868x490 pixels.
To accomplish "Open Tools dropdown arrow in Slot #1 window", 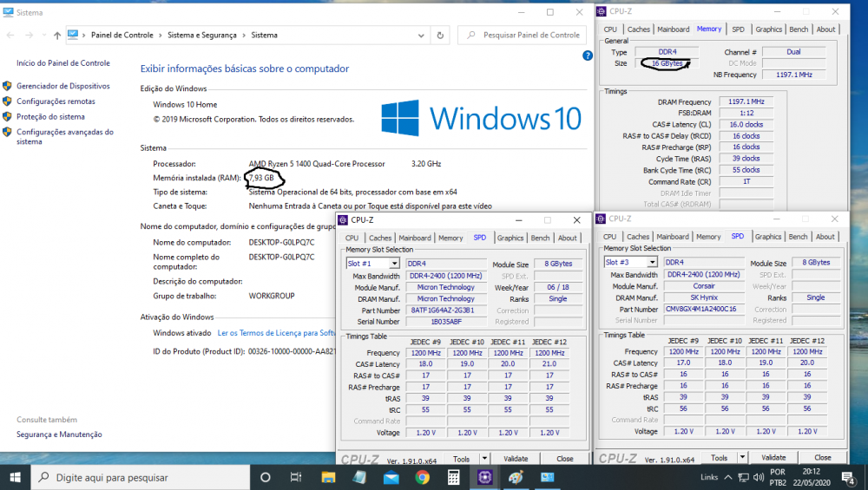I will (484, 459).
